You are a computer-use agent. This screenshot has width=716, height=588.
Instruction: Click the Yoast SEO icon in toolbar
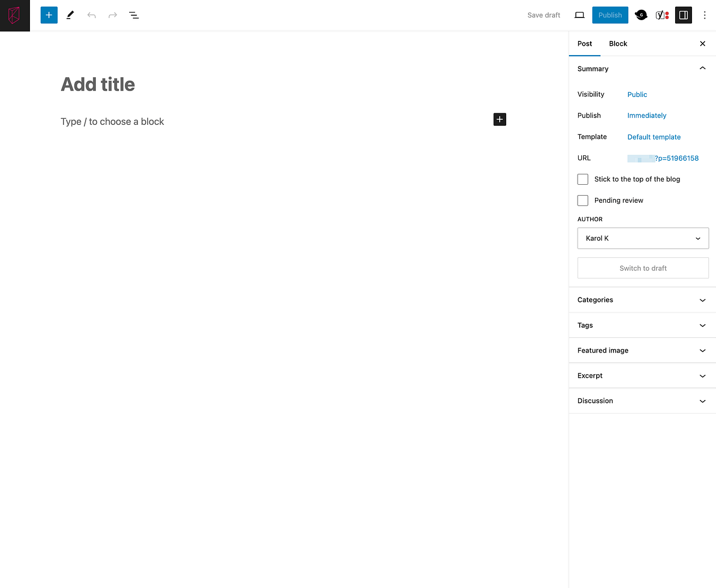click(x=662, y=15)
